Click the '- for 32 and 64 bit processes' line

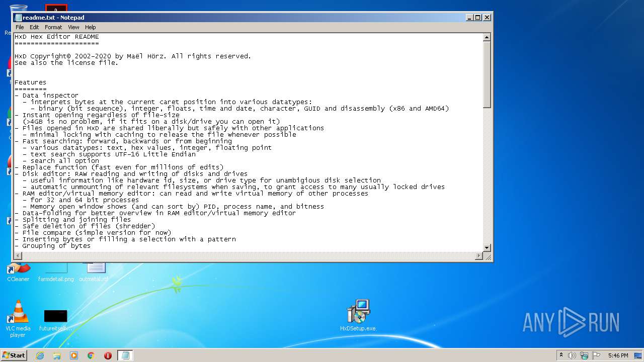pos(80,200)
